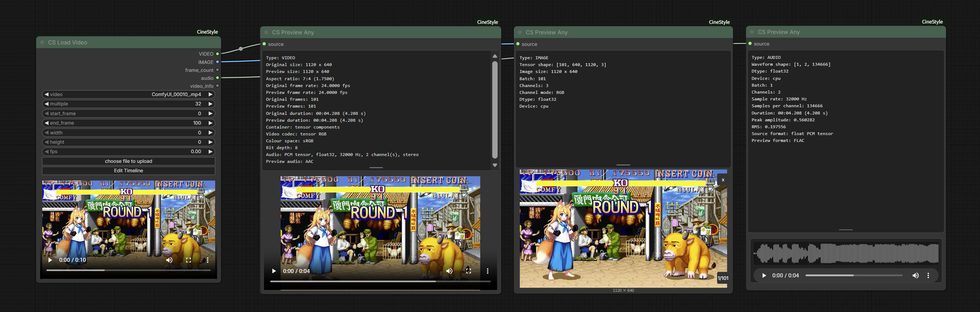Click CineStyle badge above CS Load Video
This screenshot has height=312, width=980.
pyautogui.click(x=207, y=32)
